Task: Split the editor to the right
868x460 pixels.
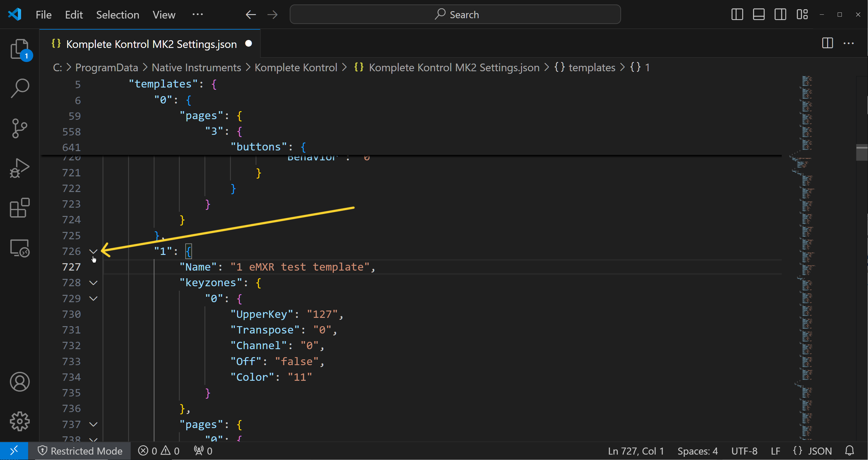Action: (827, 43)
